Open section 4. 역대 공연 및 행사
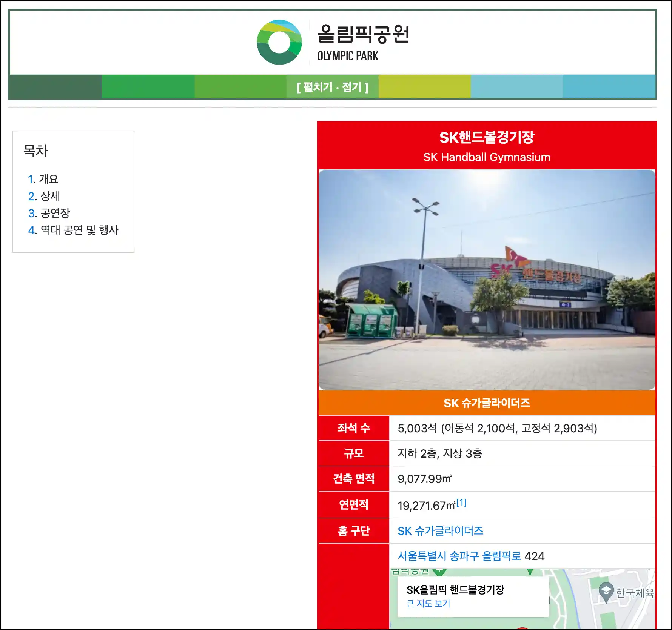The image size is (672, 630). (73, 230)
